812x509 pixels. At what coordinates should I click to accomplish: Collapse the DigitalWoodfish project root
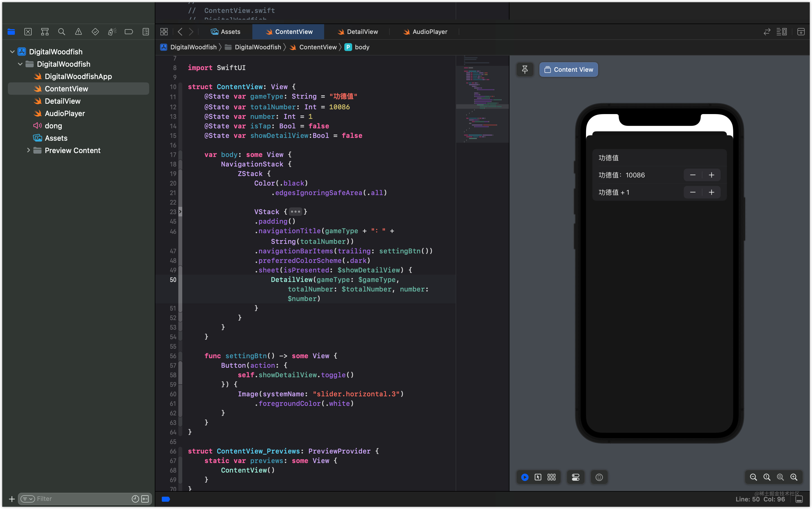[x=12, y=52]
